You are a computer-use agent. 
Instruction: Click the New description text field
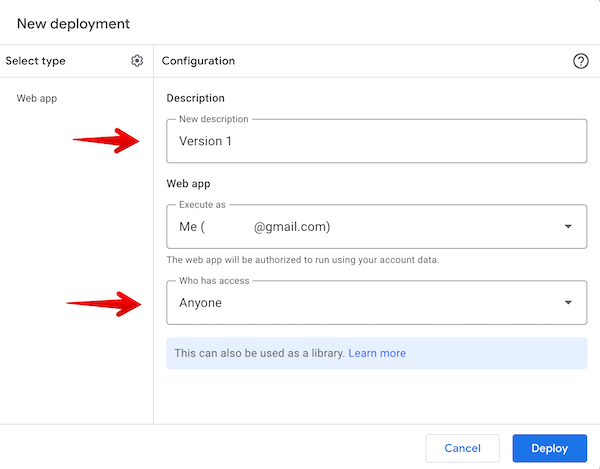coord(376,141)
